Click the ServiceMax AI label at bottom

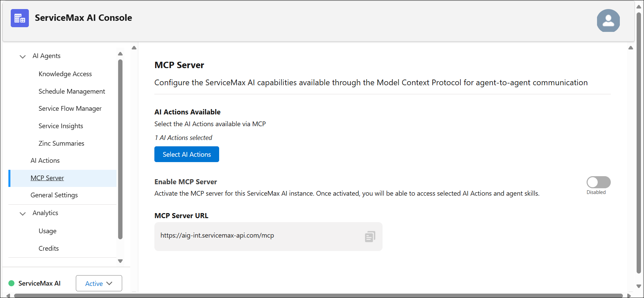click(x=39, y=283)
